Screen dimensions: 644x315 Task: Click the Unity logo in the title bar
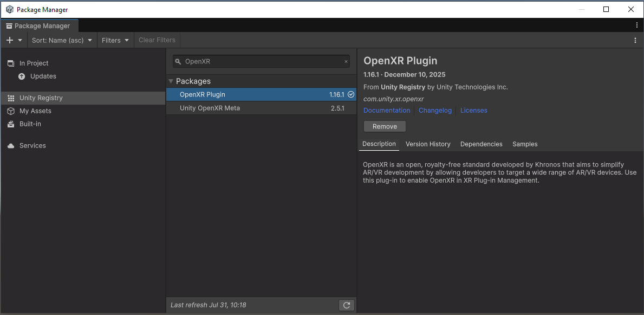click(x=9, y=9)
